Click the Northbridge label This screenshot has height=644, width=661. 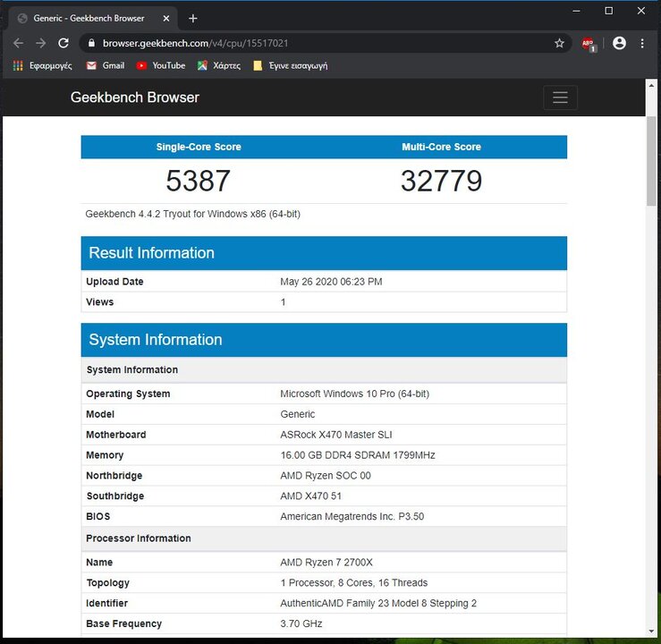click(x=114, y=476)
